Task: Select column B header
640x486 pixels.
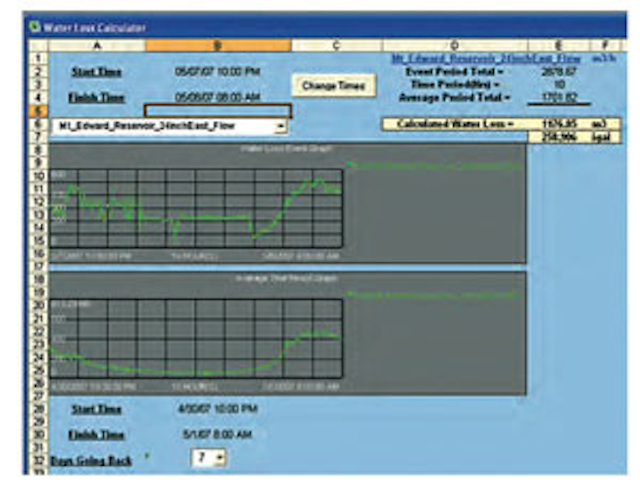Action: click(x=218, y=45)
